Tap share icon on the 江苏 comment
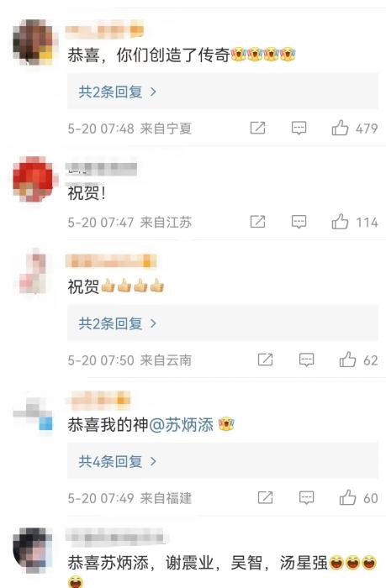386x588 pixels. (257, 222)
